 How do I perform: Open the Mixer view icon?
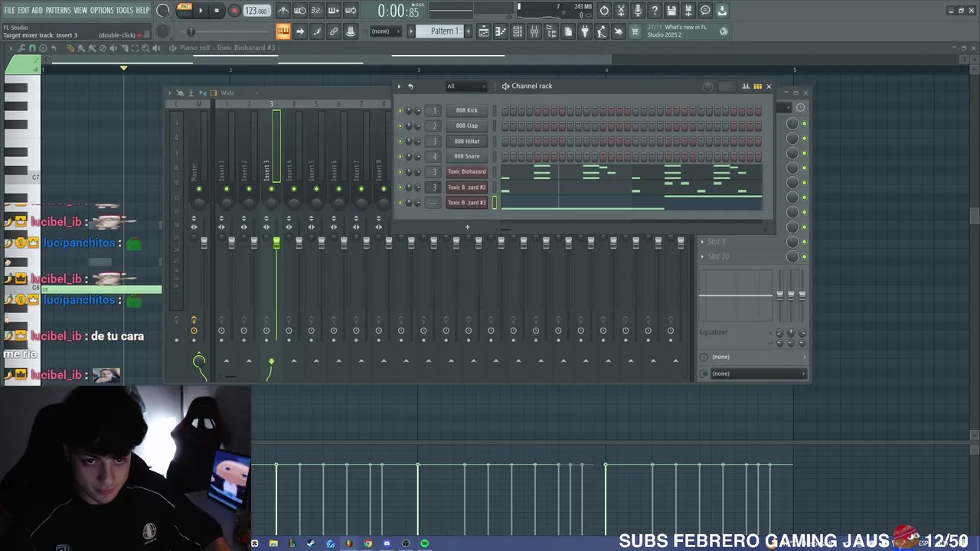pyautogui.click(x=534, y=31)
